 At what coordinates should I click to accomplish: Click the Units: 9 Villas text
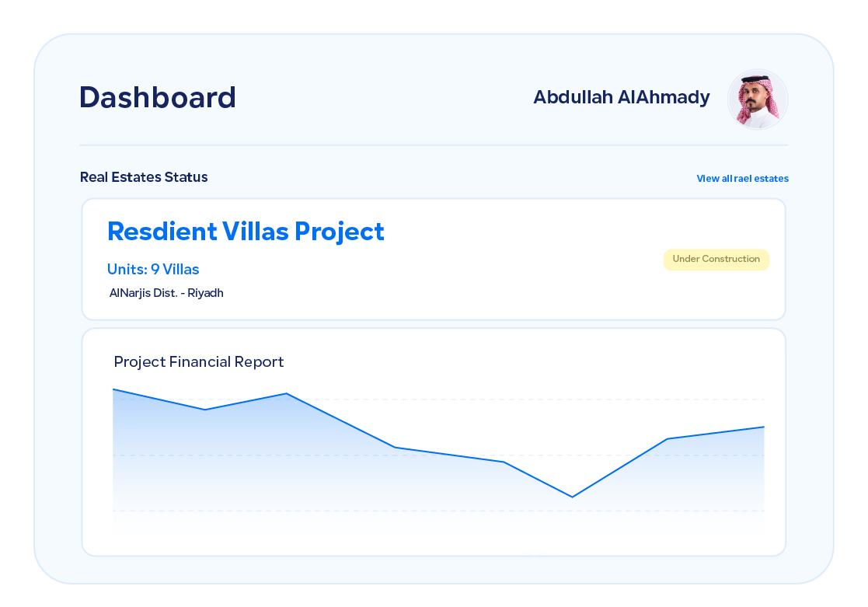[153, 270]
